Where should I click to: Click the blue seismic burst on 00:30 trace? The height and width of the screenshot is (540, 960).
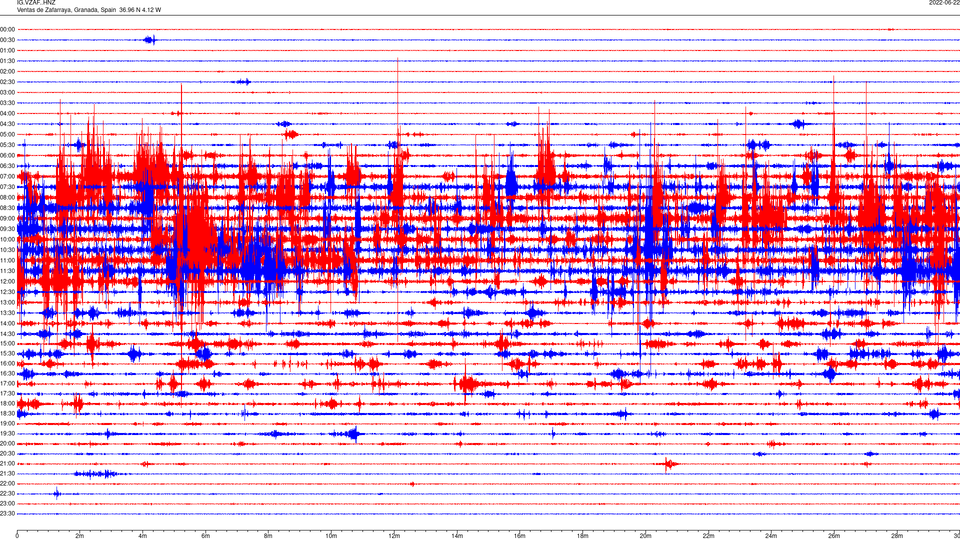pos(151,40)
